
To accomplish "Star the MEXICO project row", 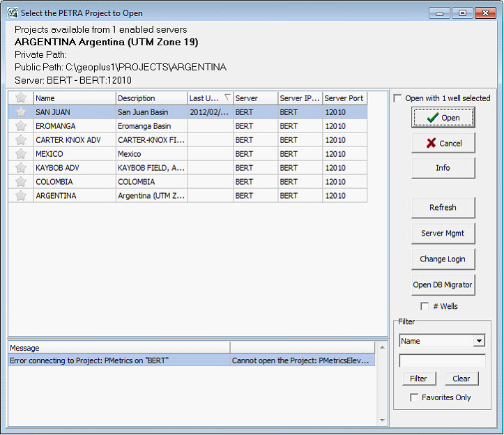I will [21, 154].
